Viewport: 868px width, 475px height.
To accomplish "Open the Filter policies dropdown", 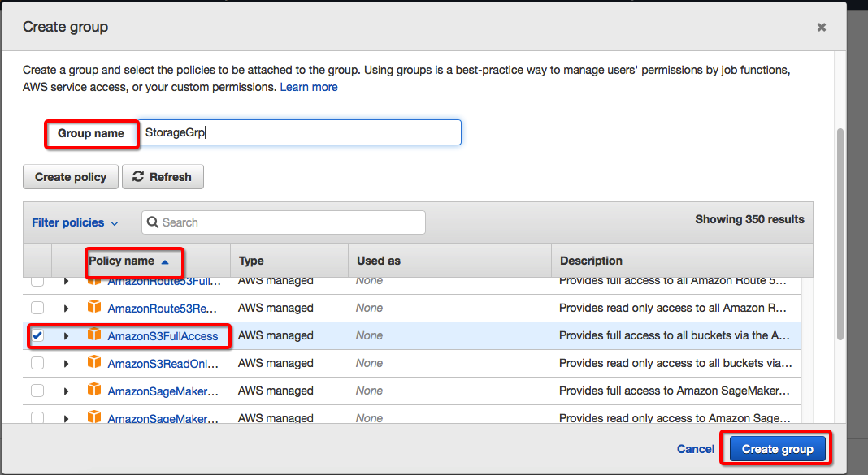I will click(75, 222).
